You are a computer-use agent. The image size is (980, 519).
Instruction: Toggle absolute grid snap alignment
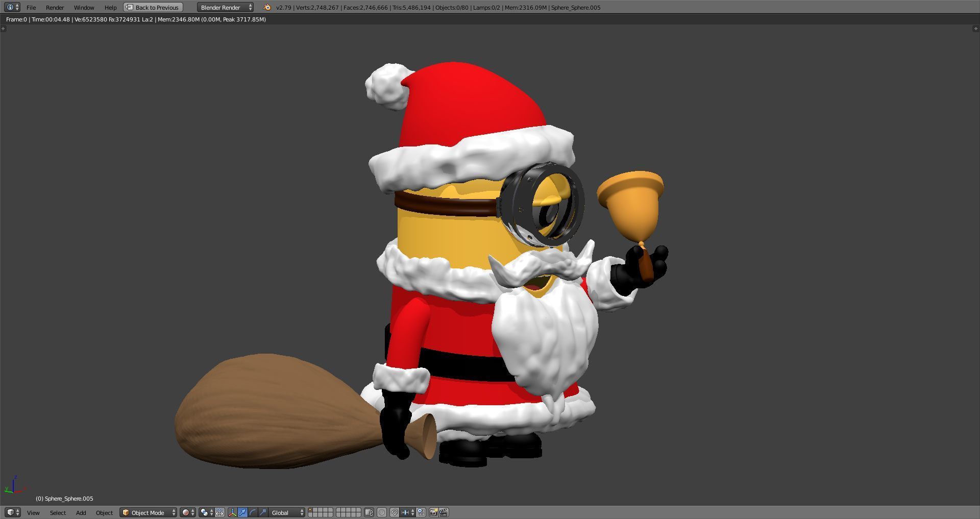click(x=421, y=512)
